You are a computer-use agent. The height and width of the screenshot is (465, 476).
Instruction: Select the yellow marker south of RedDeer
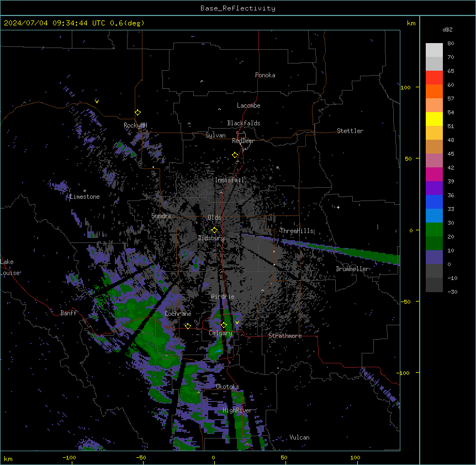(x=235, y=155)
